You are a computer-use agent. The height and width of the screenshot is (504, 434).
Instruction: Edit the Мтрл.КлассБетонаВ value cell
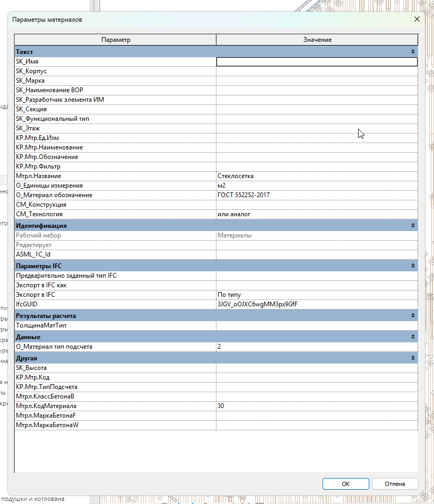317,396
